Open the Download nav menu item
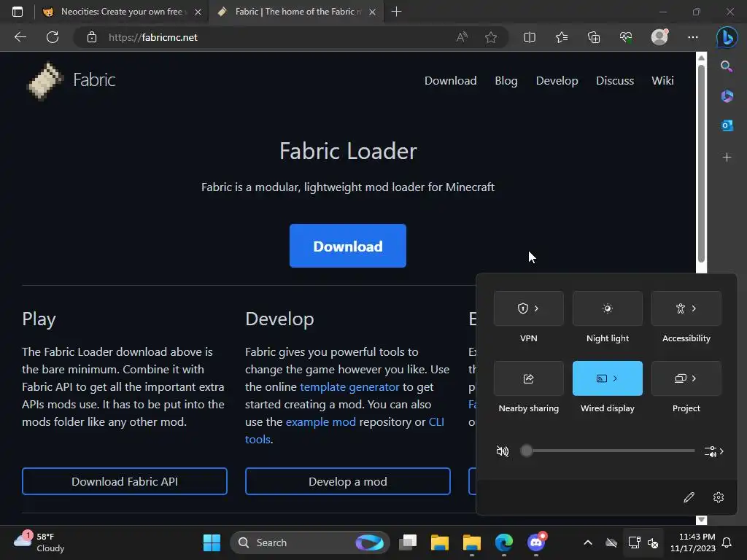The width and height of the screenshot is (747, 560). click(x=450, y=80)
